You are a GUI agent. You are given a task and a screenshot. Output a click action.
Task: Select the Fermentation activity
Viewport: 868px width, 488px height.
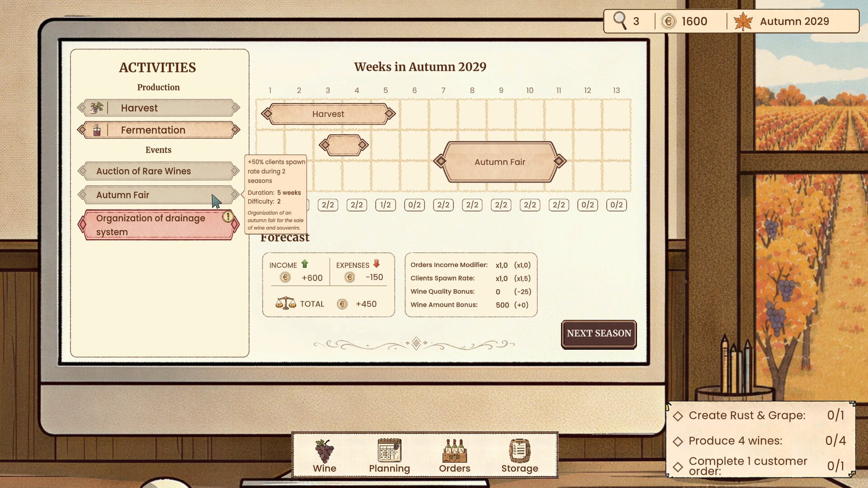pos(159,130)
